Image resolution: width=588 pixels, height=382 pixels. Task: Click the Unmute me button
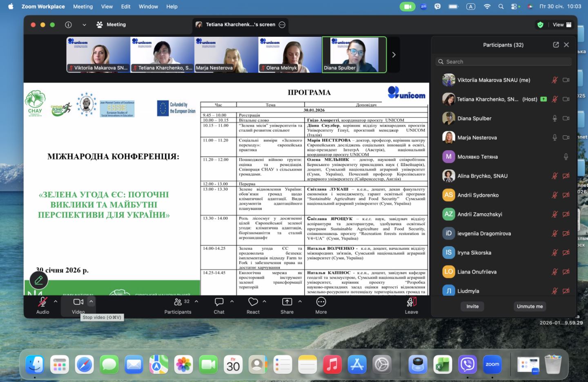click(530, 306)
